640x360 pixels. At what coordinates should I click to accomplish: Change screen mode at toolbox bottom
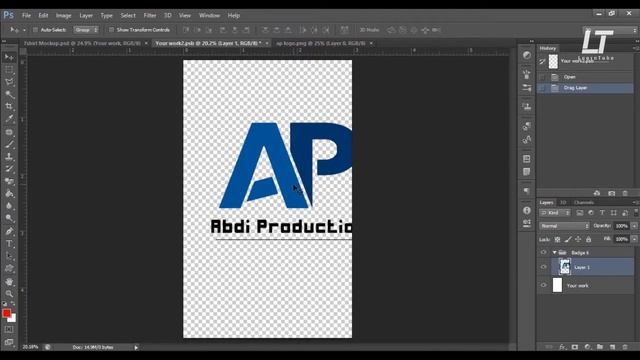pyautogui.click(x=9, y=342)
